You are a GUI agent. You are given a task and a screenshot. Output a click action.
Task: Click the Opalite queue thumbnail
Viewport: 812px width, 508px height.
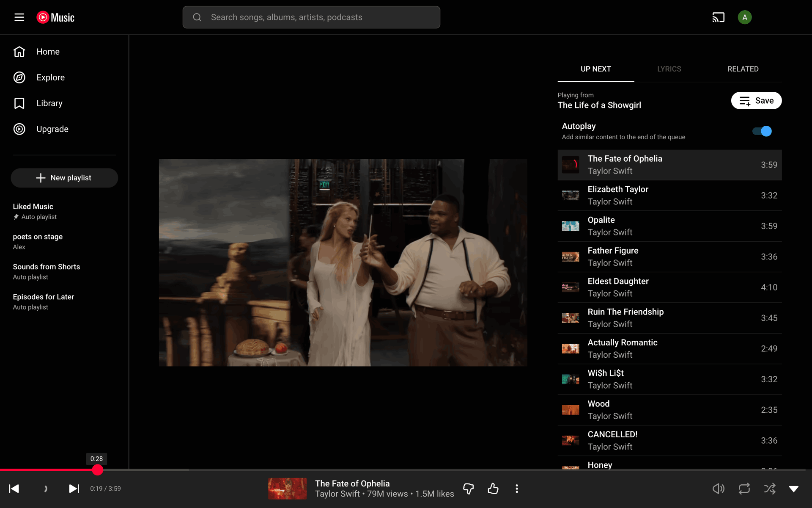click(x=571, y=226)
